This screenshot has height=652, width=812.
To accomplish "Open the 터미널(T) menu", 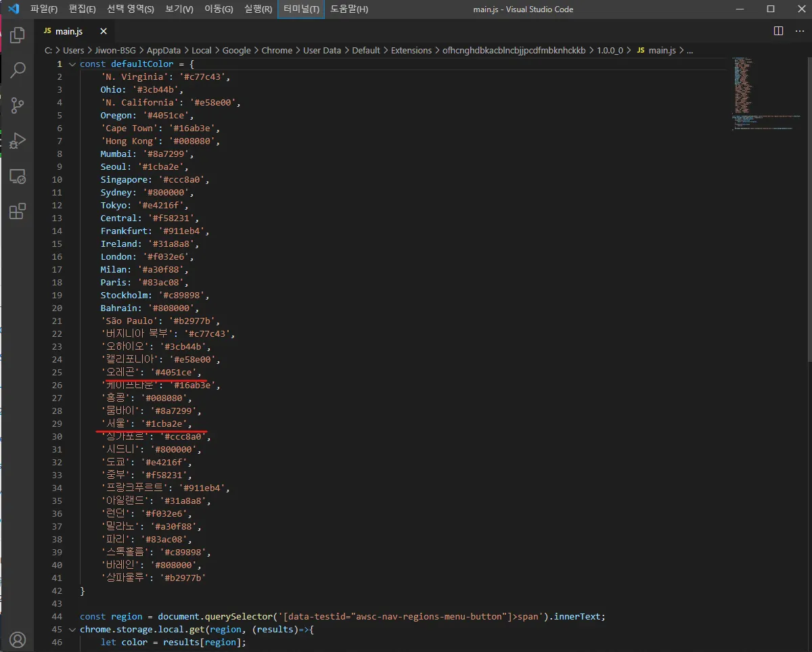I will pyautogui.click(x=301, y=9).
